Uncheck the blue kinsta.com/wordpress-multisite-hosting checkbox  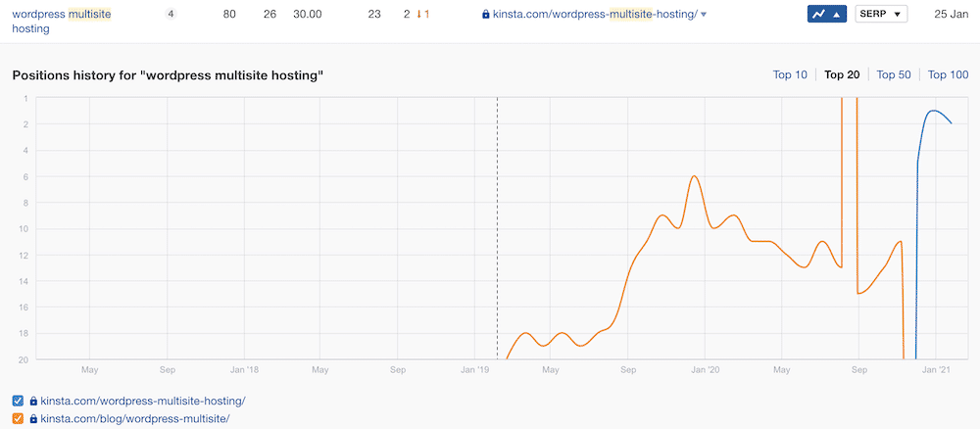19,401
